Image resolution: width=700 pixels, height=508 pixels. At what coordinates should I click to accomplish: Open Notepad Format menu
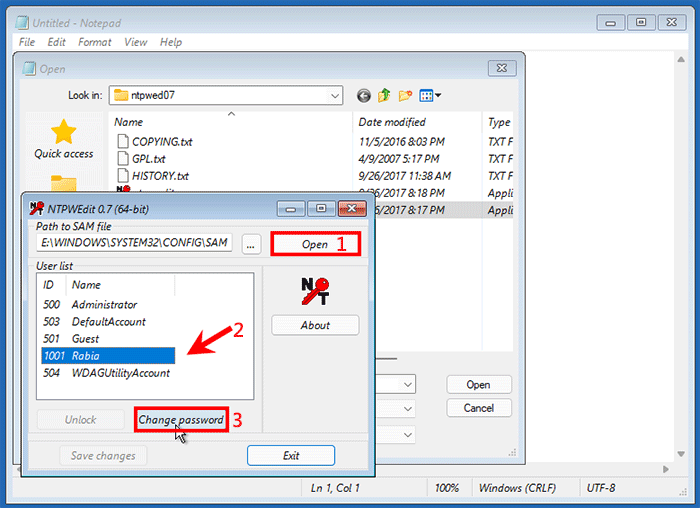[95, 42]
